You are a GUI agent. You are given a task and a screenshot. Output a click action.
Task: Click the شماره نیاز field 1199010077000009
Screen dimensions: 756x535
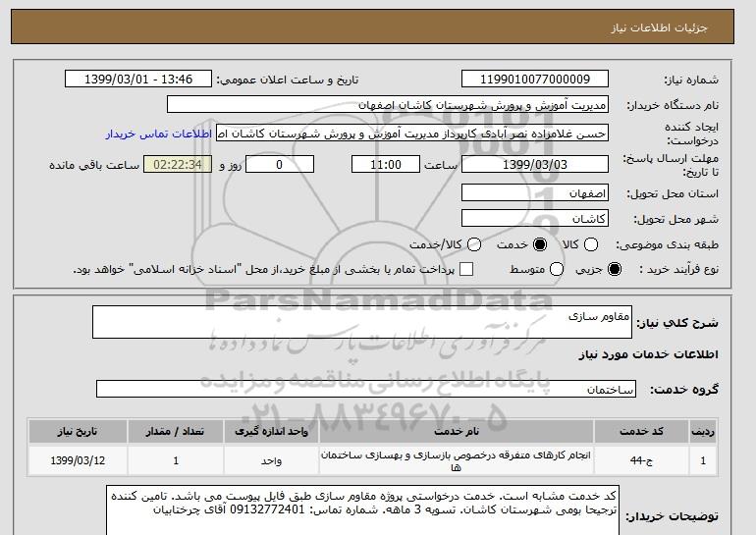(535, 80)
